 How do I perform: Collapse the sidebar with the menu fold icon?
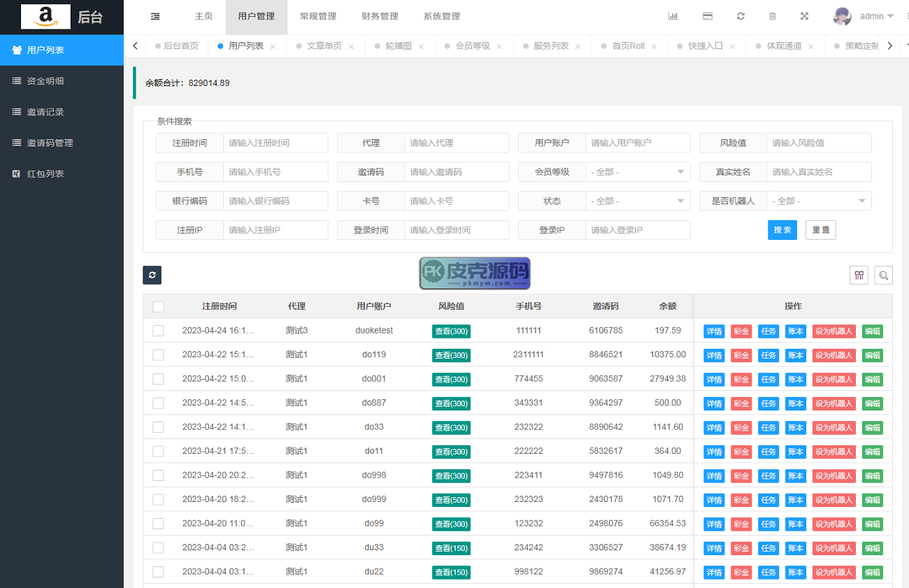coord(155,17)
